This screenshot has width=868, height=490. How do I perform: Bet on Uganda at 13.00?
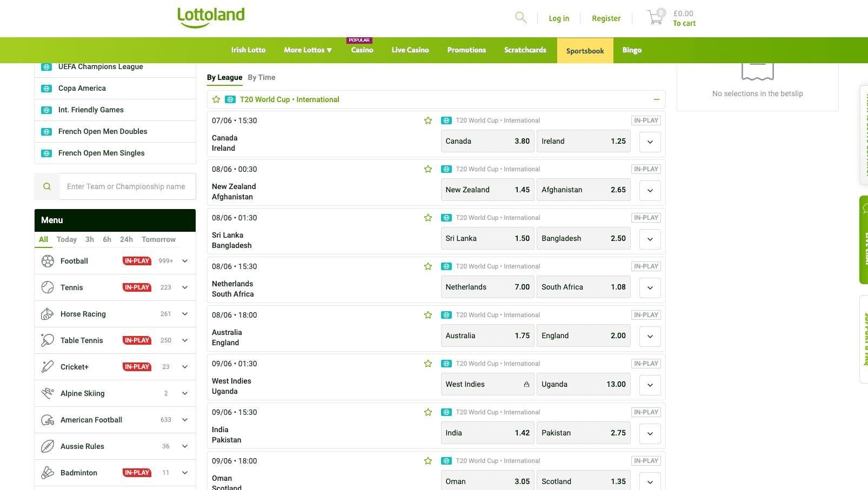(x=584, y=385)
